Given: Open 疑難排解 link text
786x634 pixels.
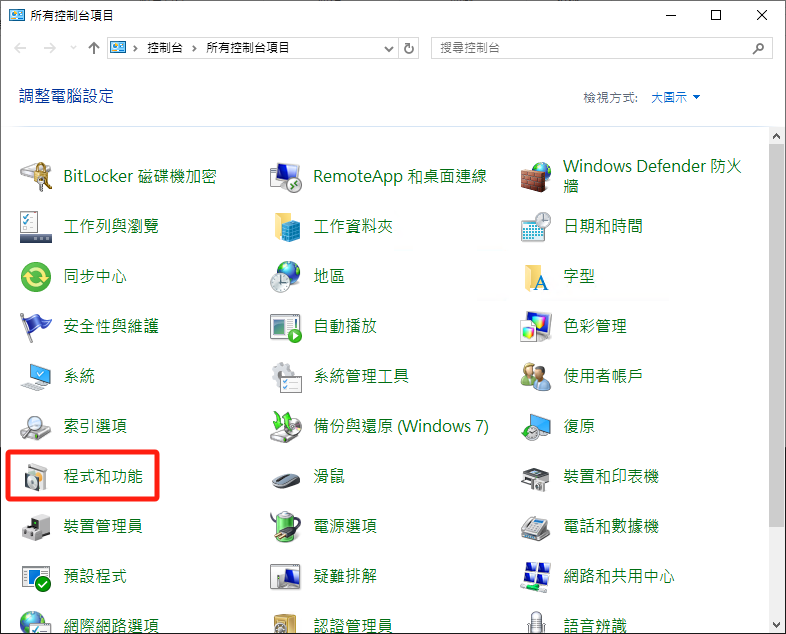Looking at the screenshot, I should [x=345, y=576].
